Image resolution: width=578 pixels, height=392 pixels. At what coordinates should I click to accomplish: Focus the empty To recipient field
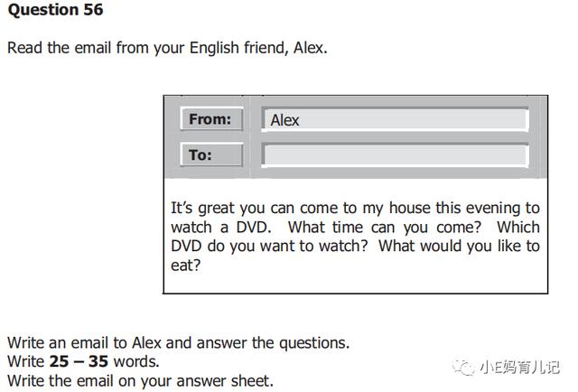pyautogui.click(x=395, y=154)
